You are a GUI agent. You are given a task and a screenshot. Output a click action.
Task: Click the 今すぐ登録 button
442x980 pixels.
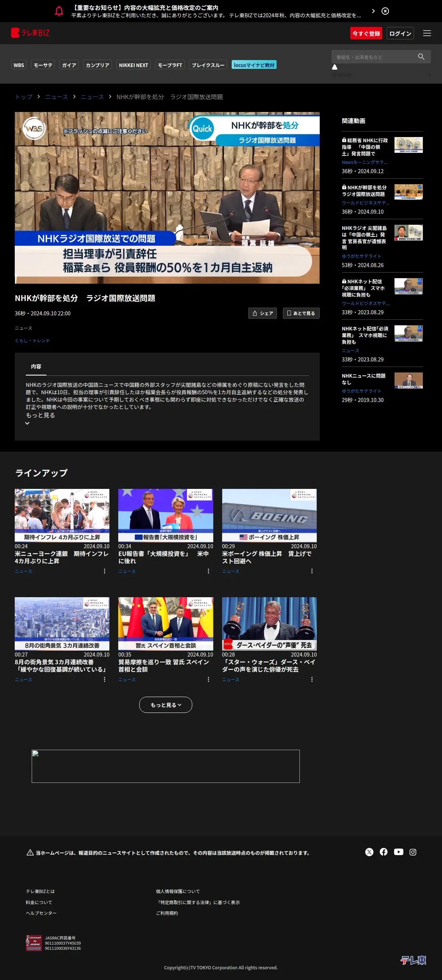point(366,34)
